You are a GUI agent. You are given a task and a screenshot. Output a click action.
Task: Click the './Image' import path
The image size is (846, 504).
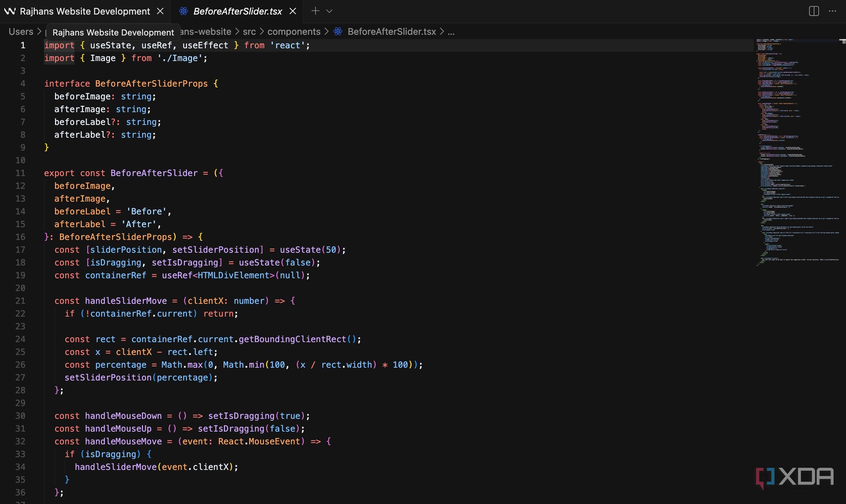180,58
